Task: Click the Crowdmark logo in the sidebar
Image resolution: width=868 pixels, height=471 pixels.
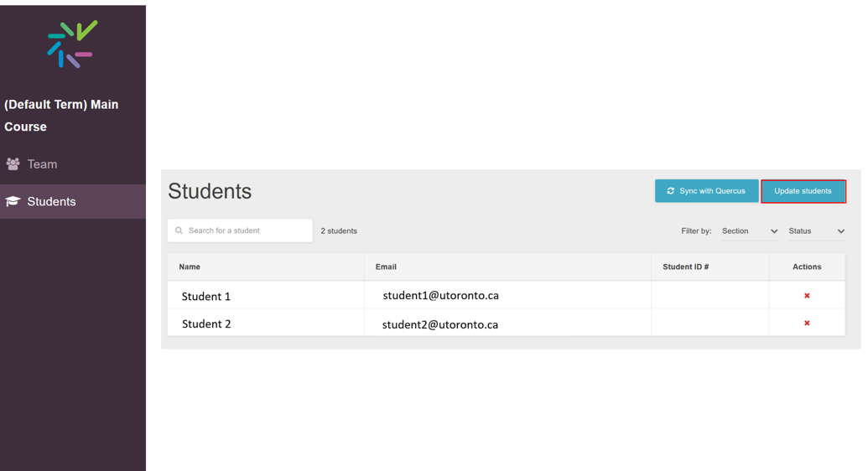Action: pyautogui.click(x=72, y=44)
